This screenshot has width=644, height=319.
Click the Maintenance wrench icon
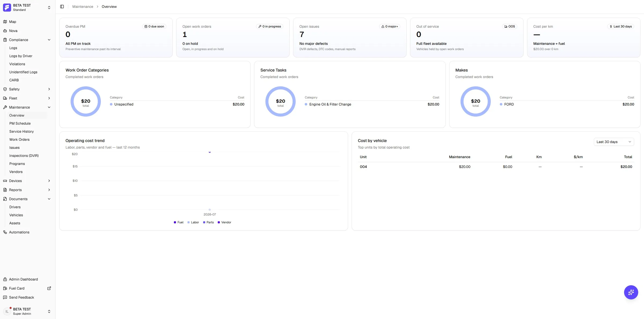click(5, 107)
